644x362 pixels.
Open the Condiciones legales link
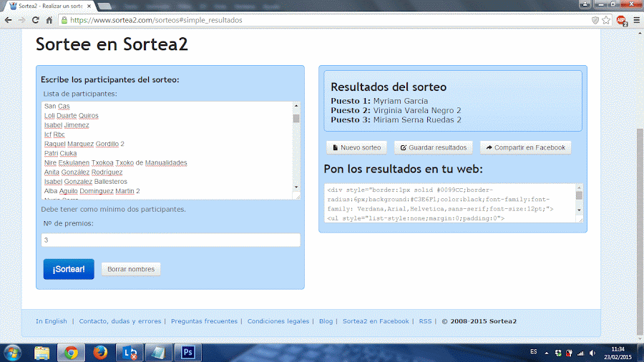coord(278,321)
